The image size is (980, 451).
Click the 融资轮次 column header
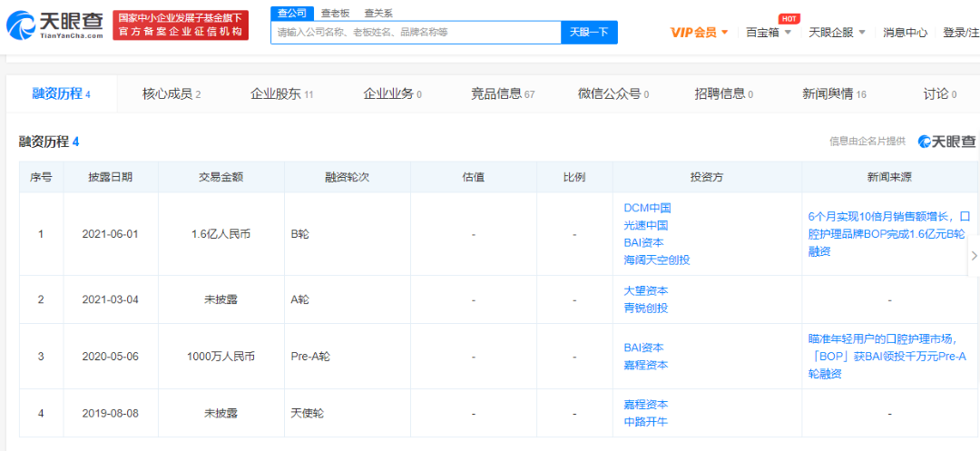click(x=348, y=177)
